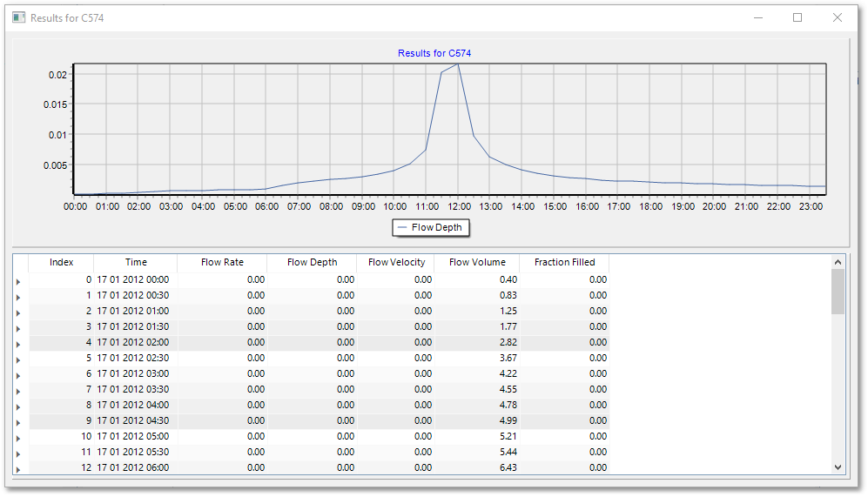868x497 pixels.
Task: Click the Results for C574 window icon
Action: click(19, 17)
